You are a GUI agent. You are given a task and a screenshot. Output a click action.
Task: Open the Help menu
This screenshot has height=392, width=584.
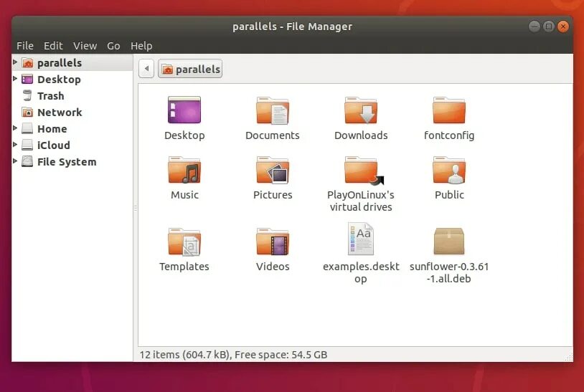tap(141, 46)
